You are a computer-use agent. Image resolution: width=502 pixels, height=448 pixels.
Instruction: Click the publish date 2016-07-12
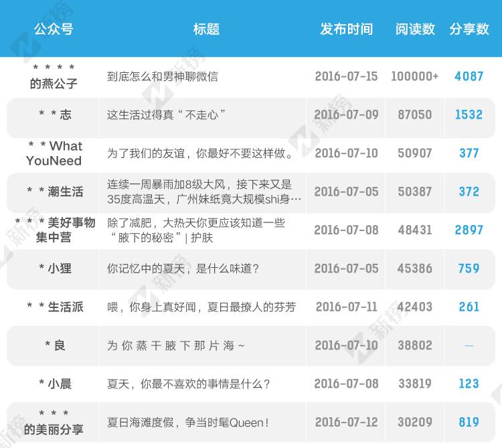tap(346, 423)
